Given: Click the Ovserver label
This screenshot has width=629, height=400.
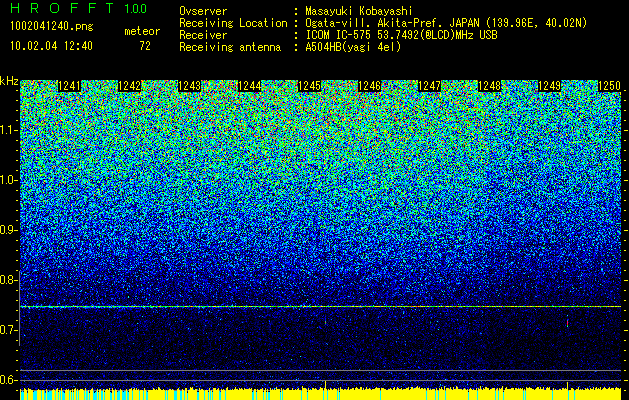Looking at the screenshot, I should click(x=203, y=12).
